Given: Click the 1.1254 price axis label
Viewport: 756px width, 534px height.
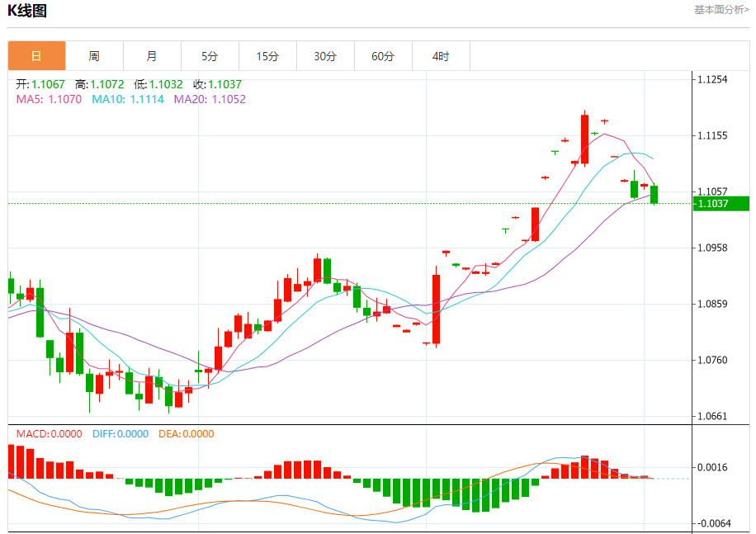Looking at the screenshot, I should tap(712, 79).
